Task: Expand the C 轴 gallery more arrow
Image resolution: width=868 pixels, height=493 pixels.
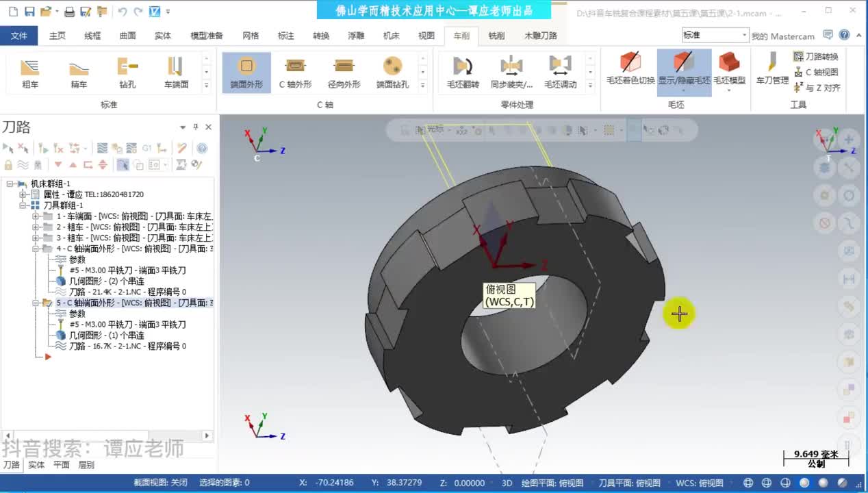Action: click(423, 86)
